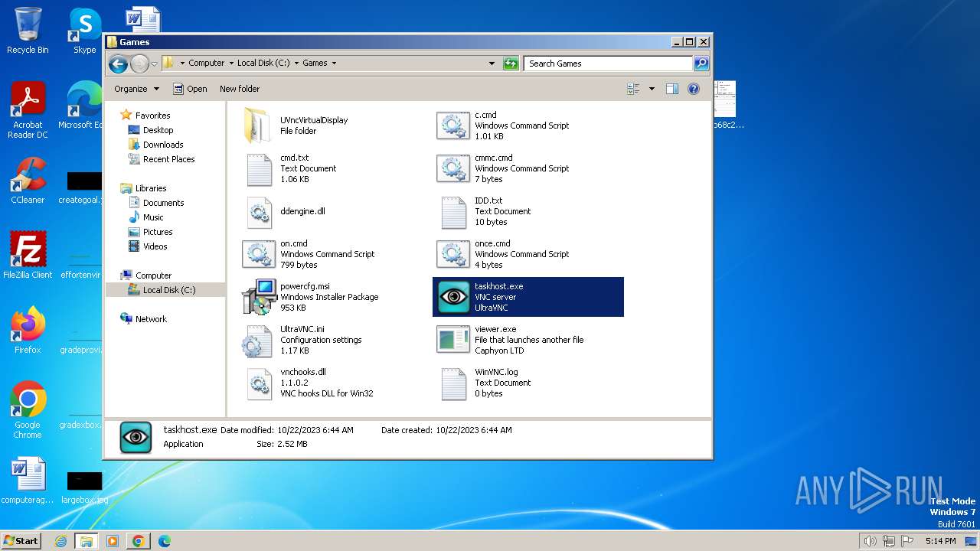
Task: Select the on.cmd script icon
Action: coord(259,254)
